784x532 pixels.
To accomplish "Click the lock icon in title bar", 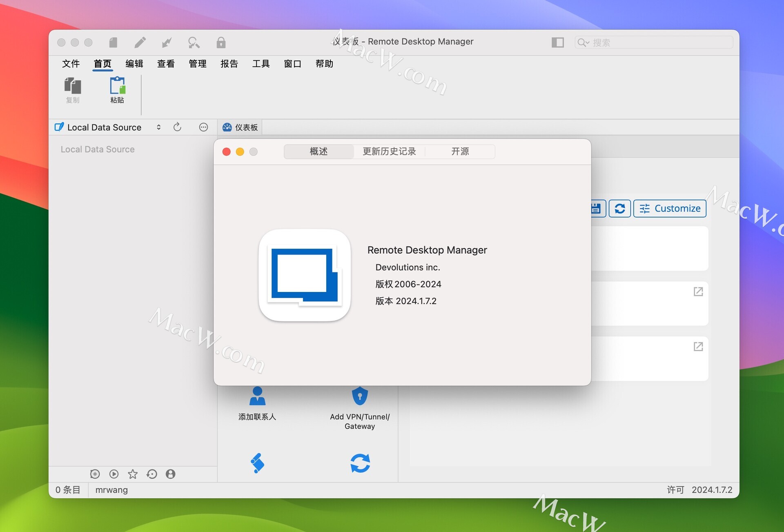I will (x=221, y=42).
